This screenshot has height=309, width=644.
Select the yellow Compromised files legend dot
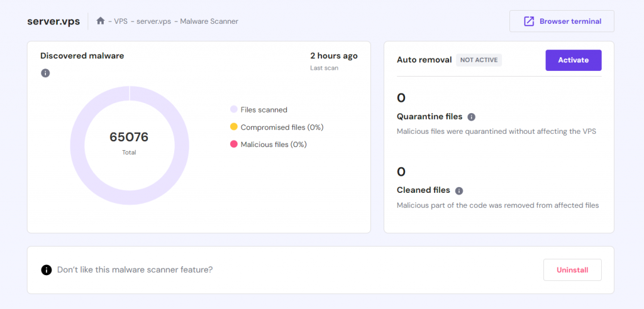click(x=234, y=127)
